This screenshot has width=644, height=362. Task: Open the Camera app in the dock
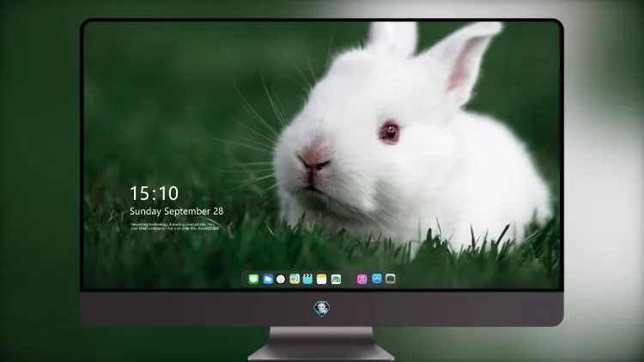tap(391, 279)
